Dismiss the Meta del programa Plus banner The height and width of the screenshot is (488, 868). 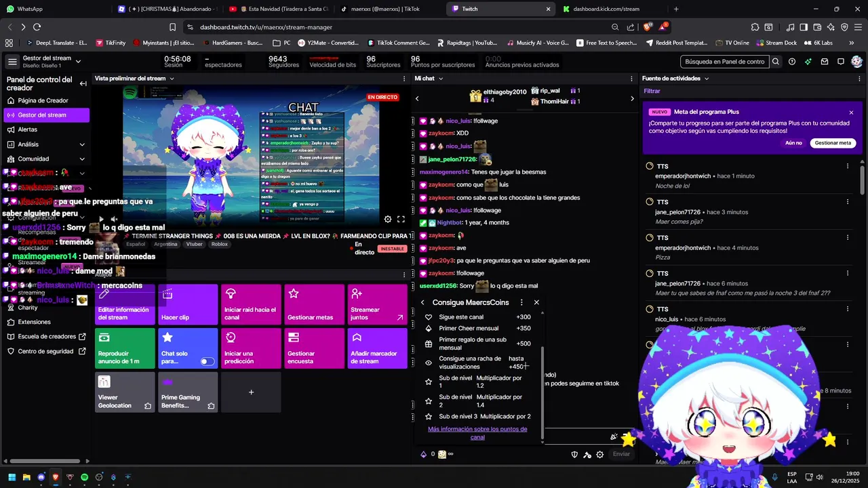[851, 113]
